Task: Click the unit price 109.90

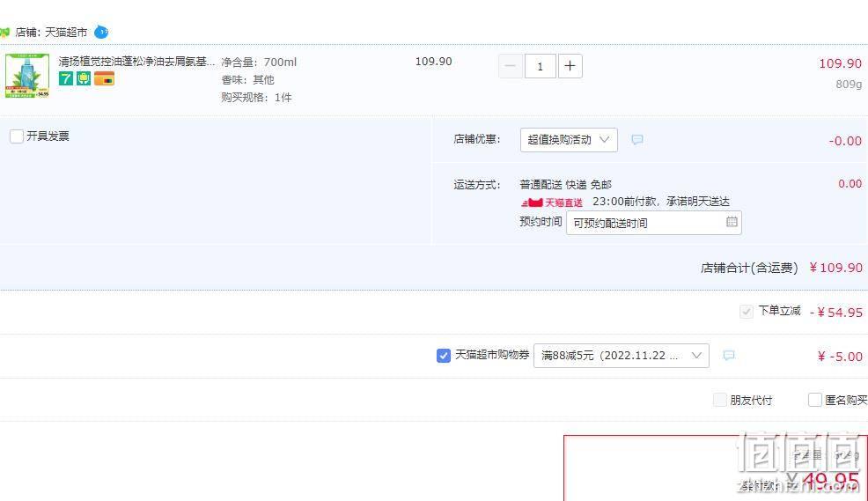Action: (x=433, y=62)
